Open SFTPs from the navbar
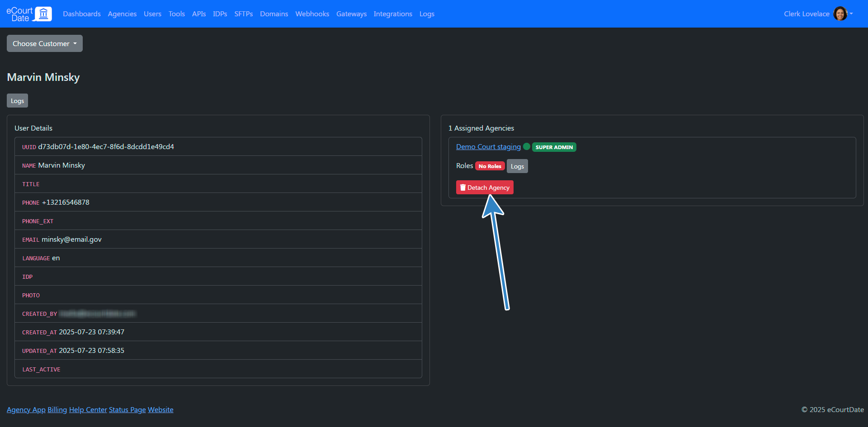This screenshot has width=868, height=427. pyautogui.click(x=244, y=14)
